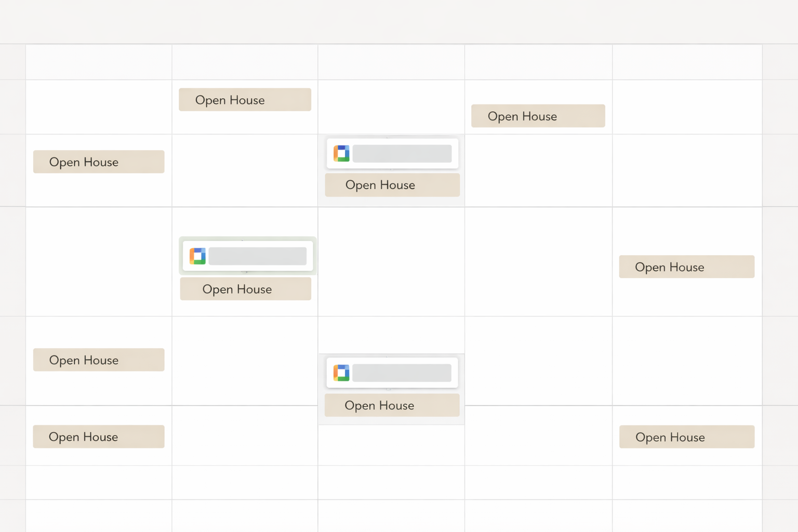Open the topmost white Google Calendar widget card

tap(392, 153)
